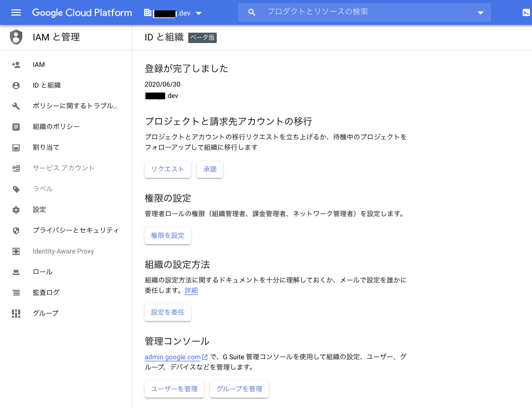Image resolution: width=532 pixels, height=408 pixels.
Task: Click the グループ grid icon
Action: point(16,313)
